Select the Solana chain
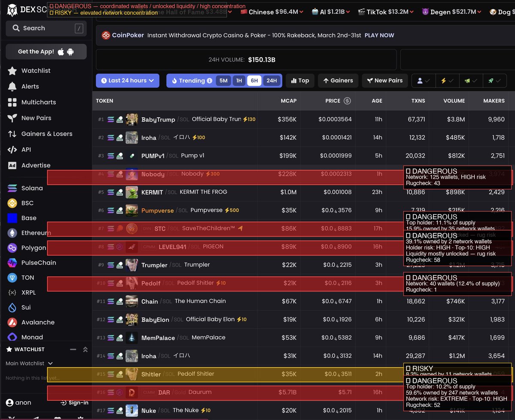This screenshot has width=515, height=420. pyautogui.click(x=32, y=188)
